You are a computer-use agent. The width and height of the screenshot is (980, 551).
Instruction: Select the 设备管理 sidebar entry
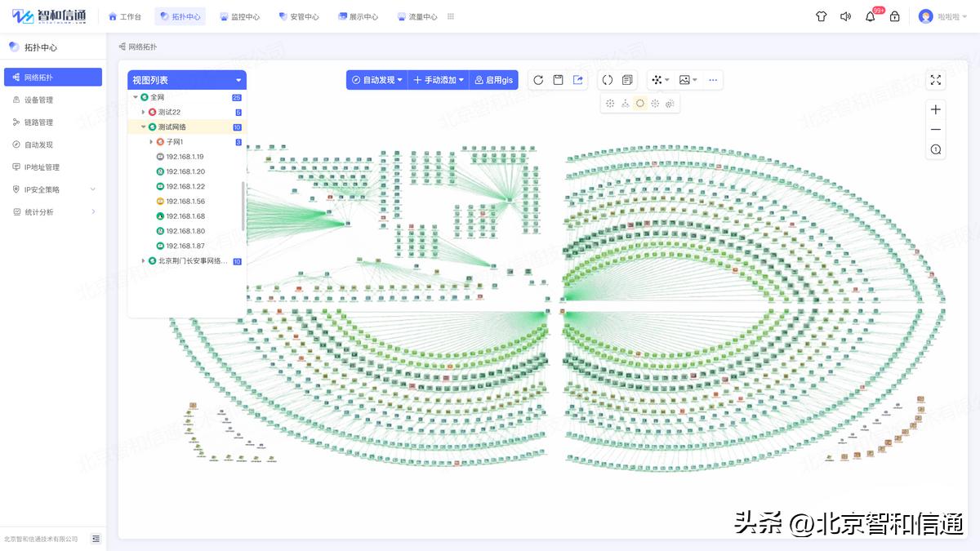(x=47, y=99)
